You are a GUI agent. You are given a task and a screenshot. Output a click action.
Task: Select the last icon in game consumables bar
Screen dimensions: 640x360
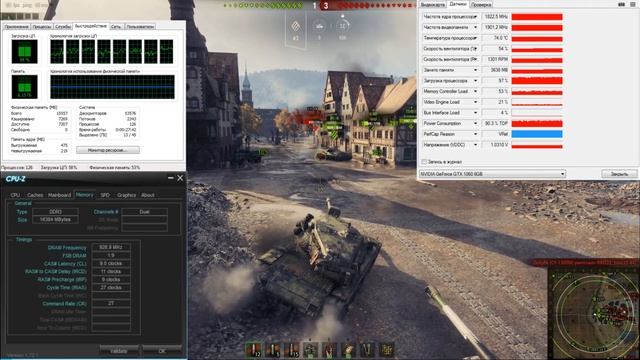(387, 350)
